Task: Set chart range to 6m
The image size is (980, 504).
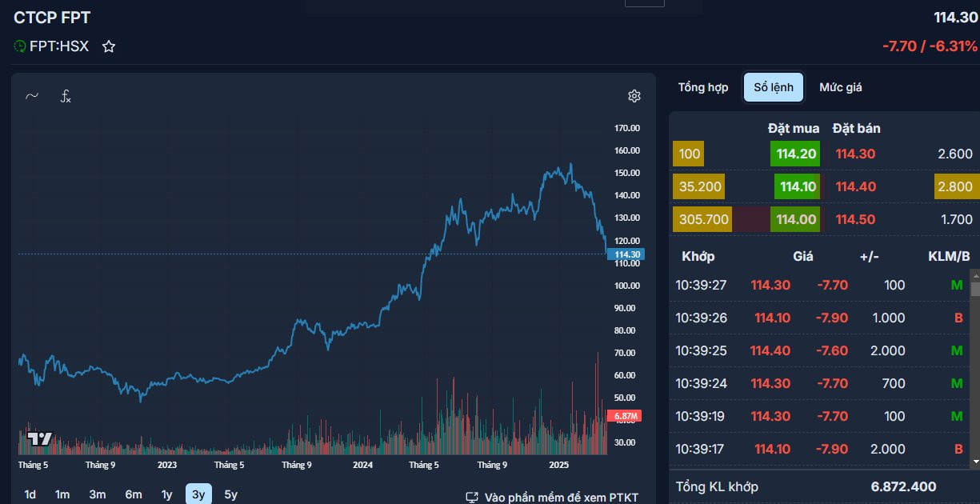Action: pos(133,494)
